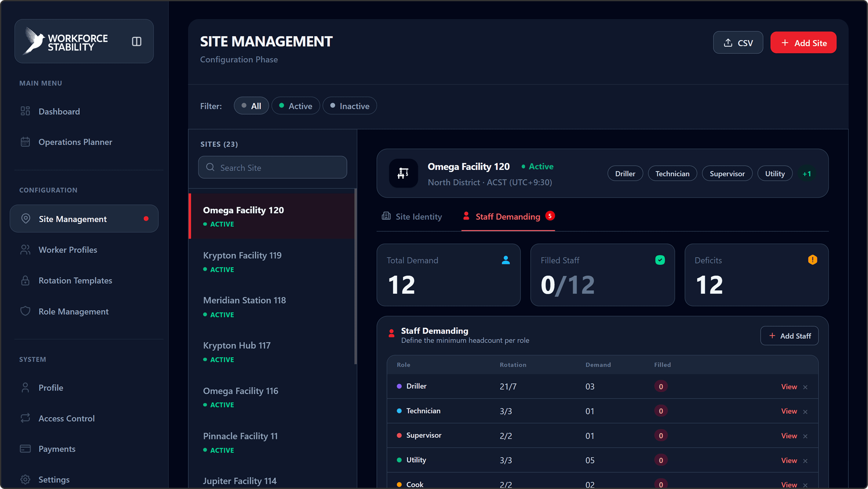Open Role Management page

pos(74,312)
